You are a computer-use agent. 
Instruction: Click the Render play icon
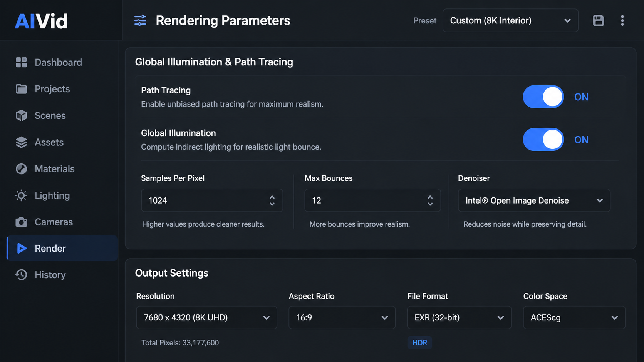[22, 249]
